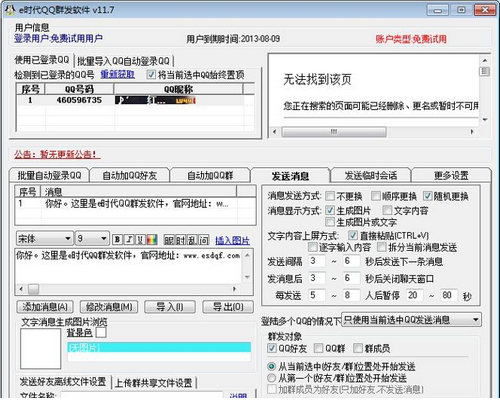500x413 pixels.
Task: Click 插入图片 link
Action: pyautogui.click(x=232, y=240)
